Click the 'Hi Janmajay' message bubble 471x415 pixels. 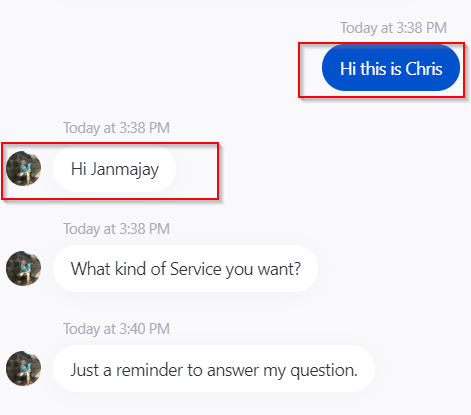pos(114,169)
